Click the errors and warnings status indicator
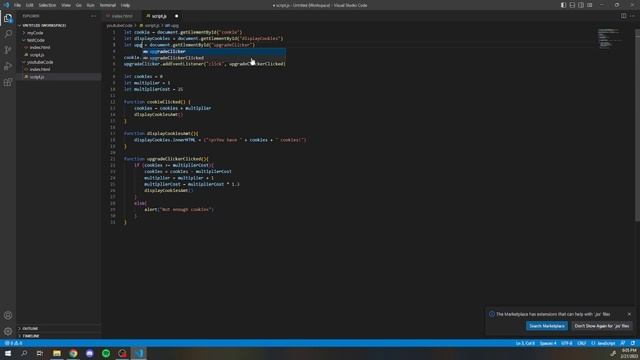Screen dimensions: 640x360 point(13,343)
